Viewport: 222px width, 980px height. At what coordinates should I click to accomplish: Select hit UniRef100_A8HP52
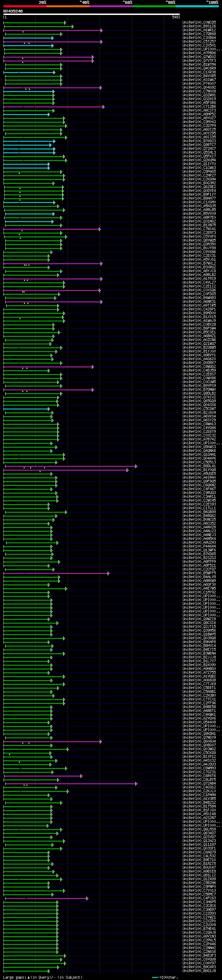(x=199, y=114)
